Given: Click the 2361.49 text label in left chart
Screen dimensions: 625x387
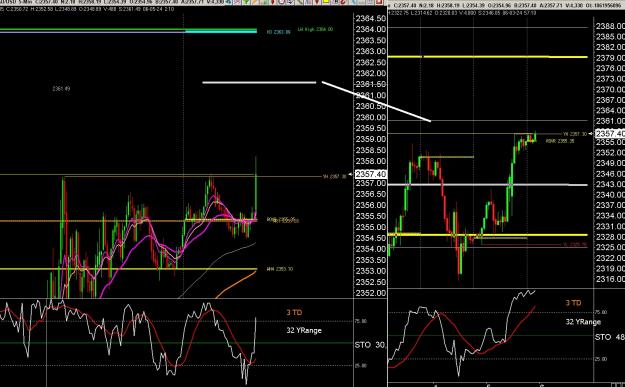Looking at the screenshot, I should tap(61, 88).
